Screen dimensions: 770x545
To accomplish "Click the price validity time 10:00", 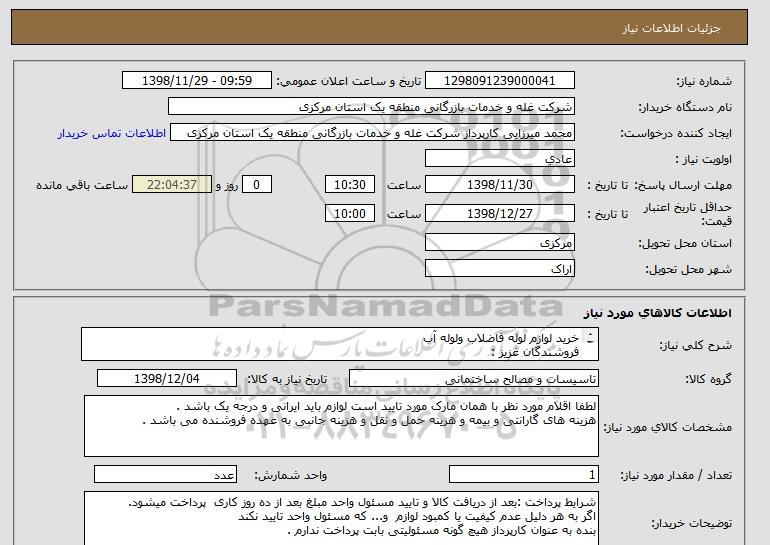I will tap(350, 214).
